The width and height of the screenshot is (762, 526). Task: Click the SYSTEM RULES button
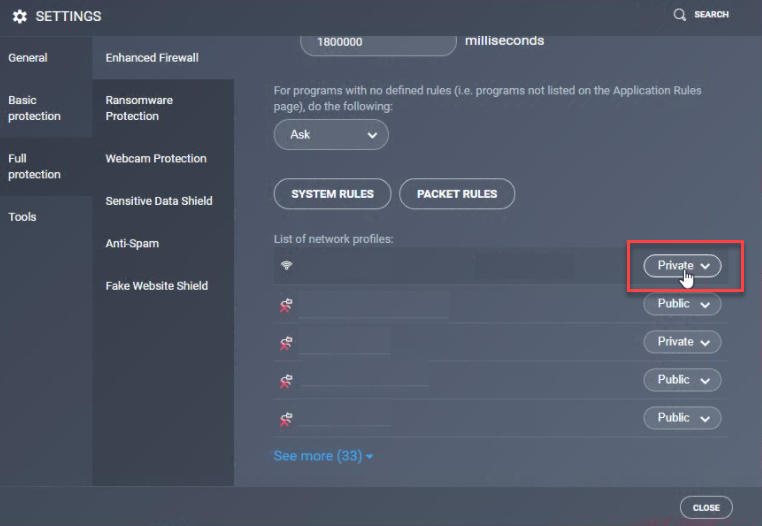coord(332,193)
